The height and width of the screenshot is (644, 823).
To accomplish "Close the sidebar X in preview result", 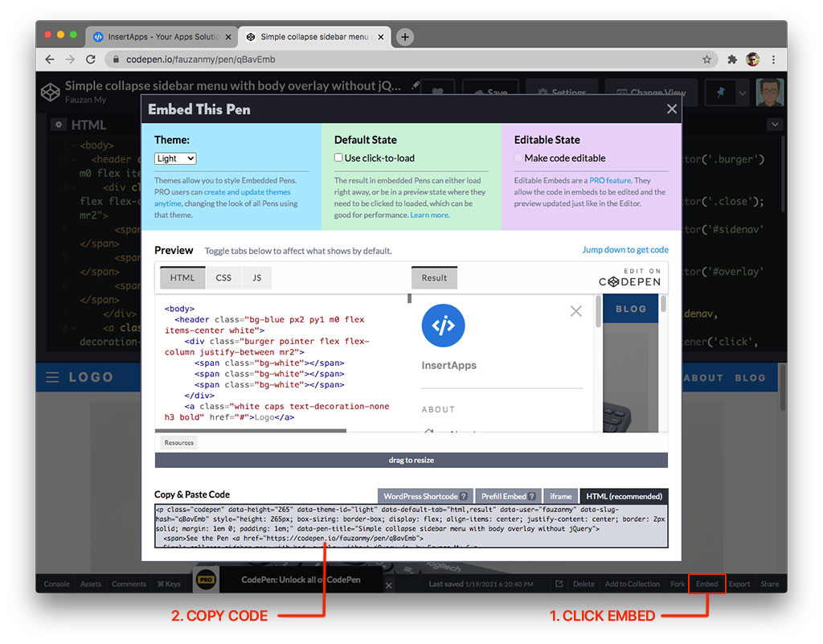I will pyautogui.click(x=575, y=311).
